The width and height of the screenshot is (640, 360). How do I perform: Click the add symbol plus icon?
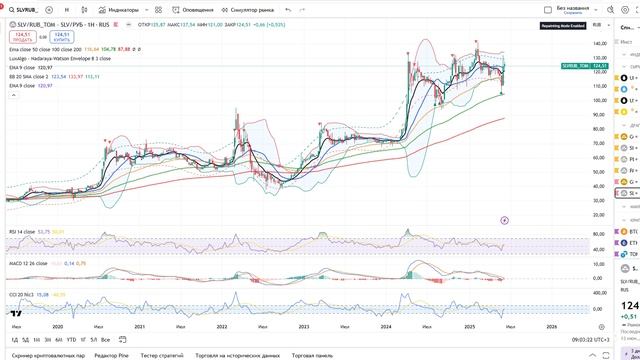click(49, 10)
